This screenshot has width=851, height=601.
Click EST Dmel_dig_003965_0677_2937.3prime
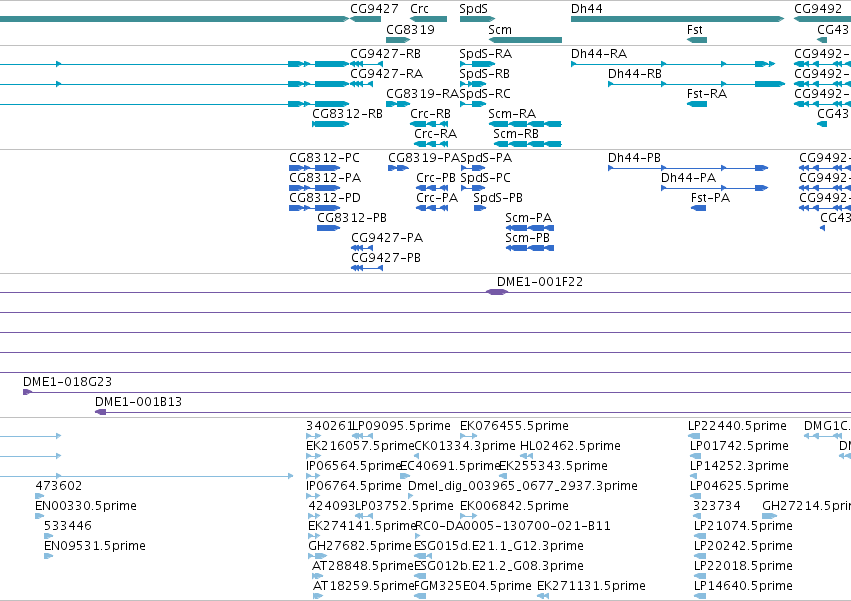(410, 496)
